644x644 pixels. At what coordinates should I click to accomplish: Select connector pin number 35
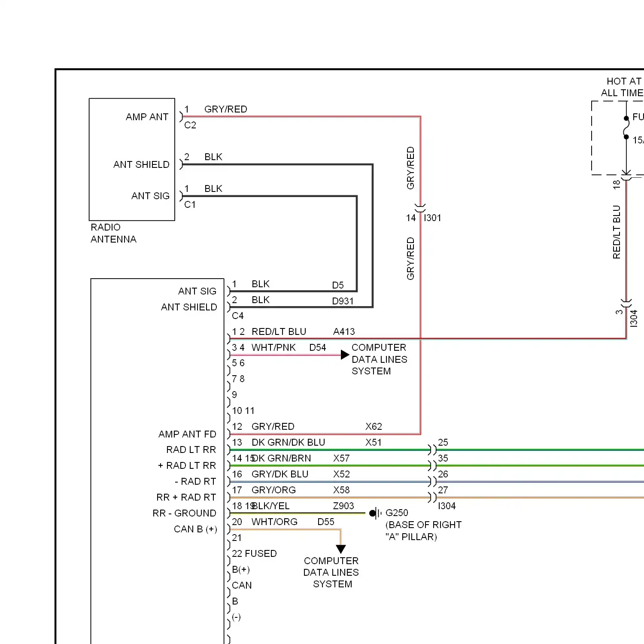pyautogui.click(x=443, y=458)
